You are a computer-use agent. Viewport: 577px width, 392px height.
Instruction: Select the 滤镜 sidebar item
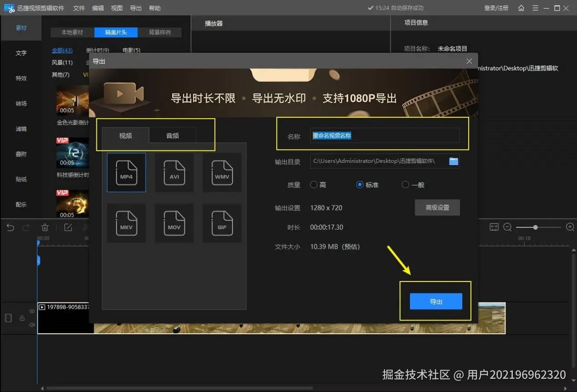click(21, 129)
